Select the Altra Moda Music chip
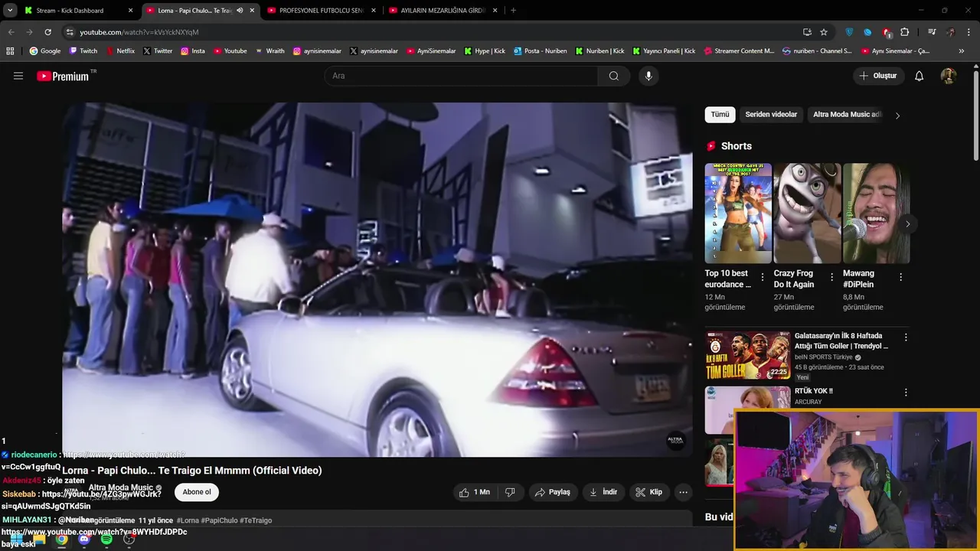This screenshot has height=551, width=980. click(847, 115)
